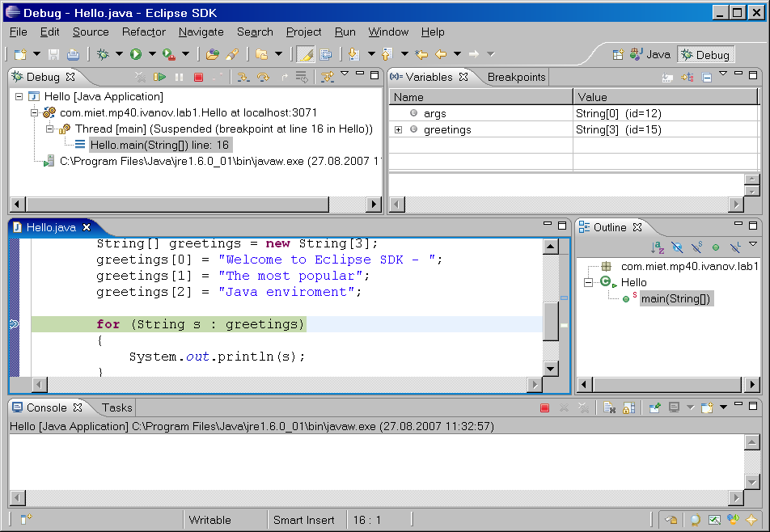Switch to the Breakpoints tab
This screenshot has width=770, height=532.
click(516, 77)
